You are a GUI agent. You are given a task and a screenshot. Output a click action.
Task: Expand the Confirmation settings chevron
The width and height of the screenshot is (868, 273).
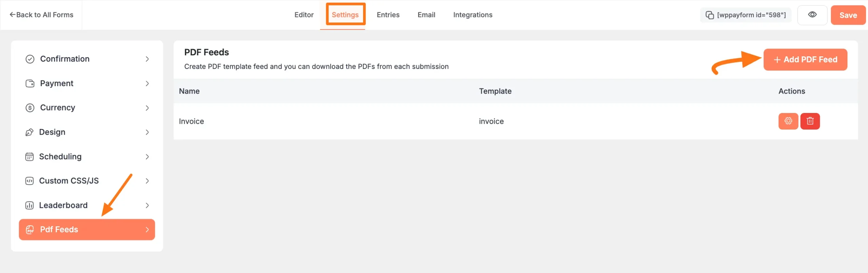pos(147,59)
